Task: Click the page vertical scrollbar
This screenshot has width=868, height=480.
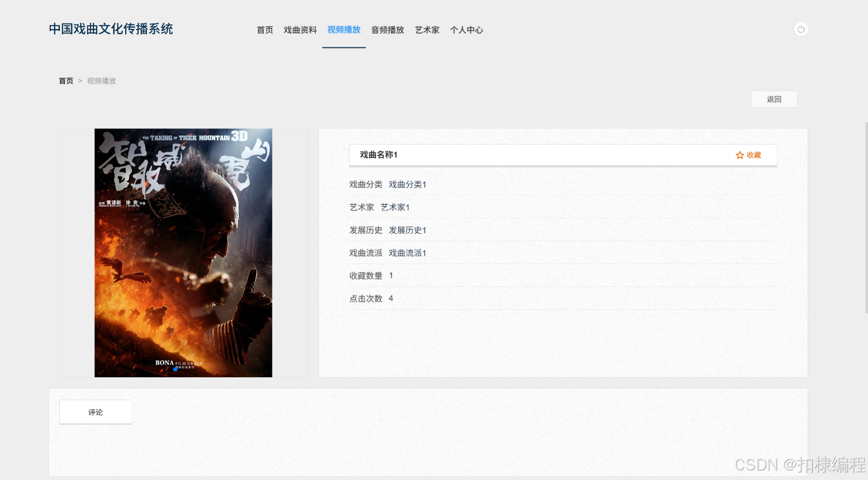Action: tap(866, 218)
